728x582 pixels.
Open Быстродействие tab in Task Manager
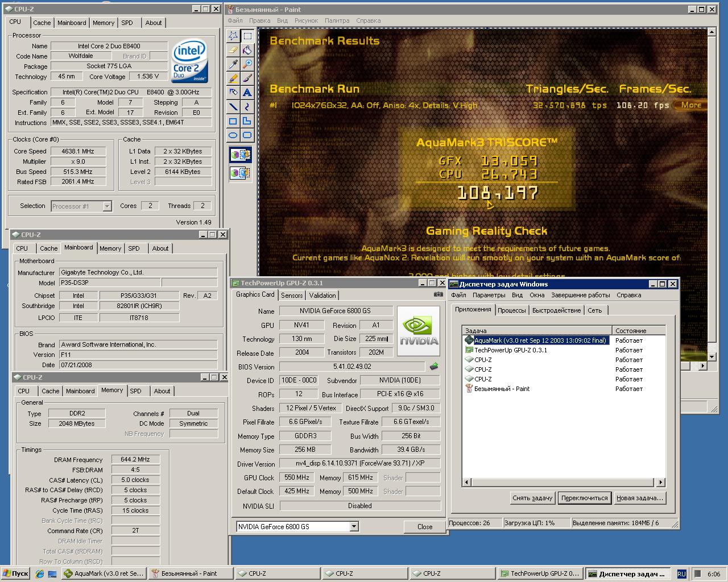click(557, 310)
